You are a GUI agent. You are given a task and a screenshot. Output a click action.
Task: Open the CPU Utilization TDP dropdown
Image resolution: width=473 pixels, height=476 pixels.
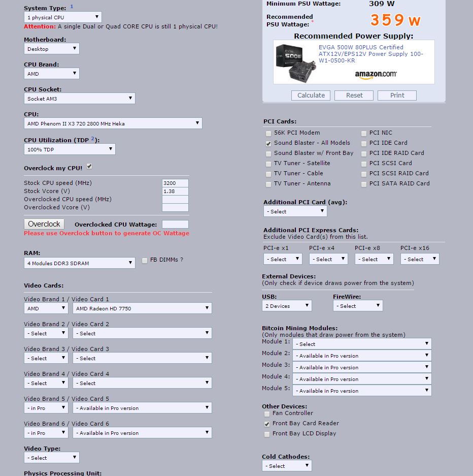[70, 149]
